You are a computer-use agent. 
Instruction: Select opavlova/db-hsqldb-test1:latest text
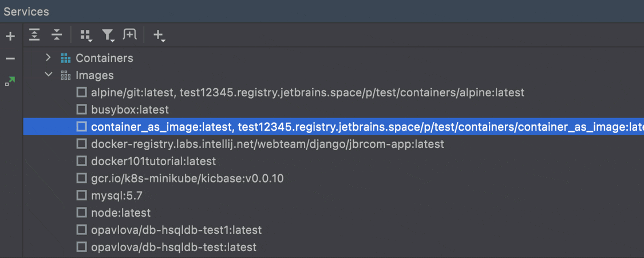click(176, 230)
